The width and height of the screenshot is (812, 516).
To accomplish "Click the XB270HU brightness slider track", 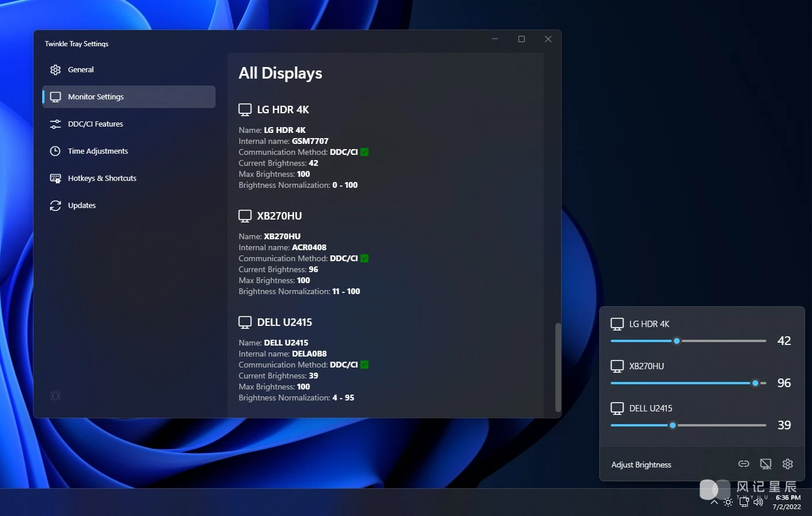I will (688, 383).
